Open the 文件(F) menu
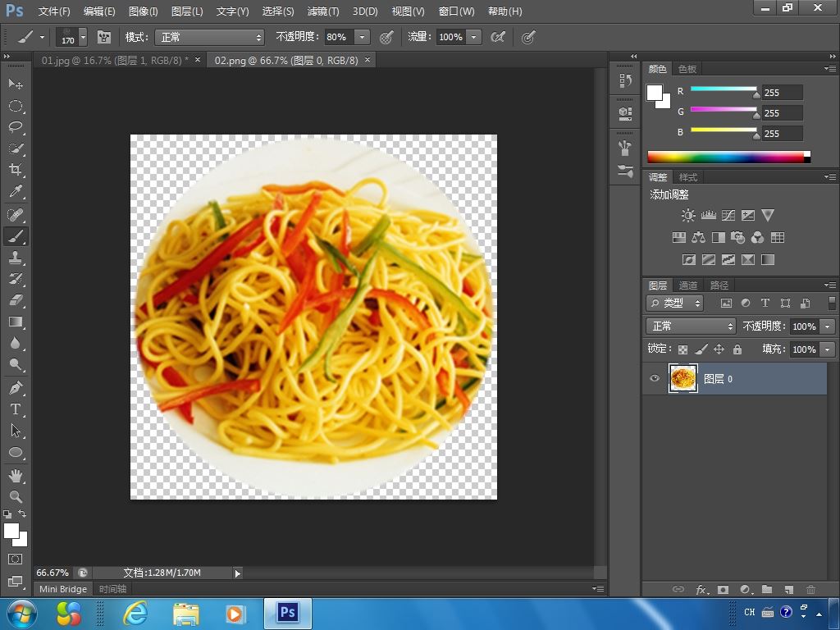Viewport: 840px width, 630px height. pyautogui.click(x=54, y=11)
